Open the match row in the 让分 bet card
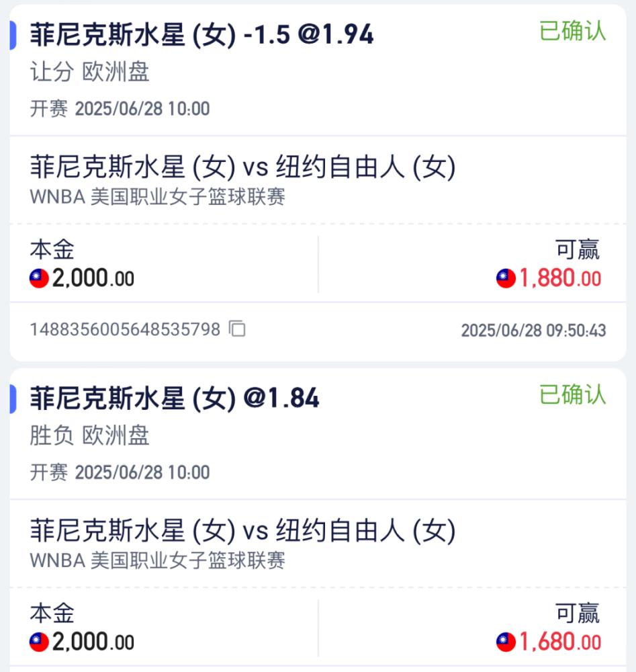Viewport: 636px width, 672px height. click(318, 180)
